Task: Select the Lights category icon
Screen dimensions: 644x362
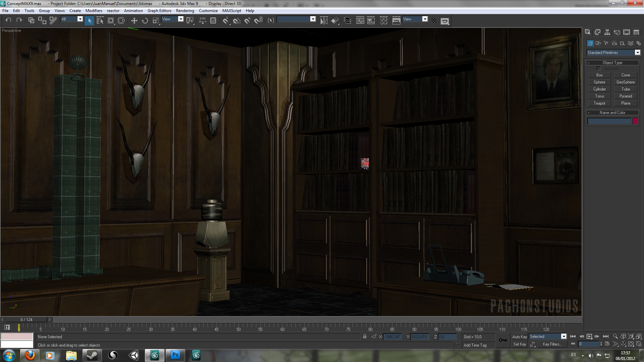Action: (606, 43)
